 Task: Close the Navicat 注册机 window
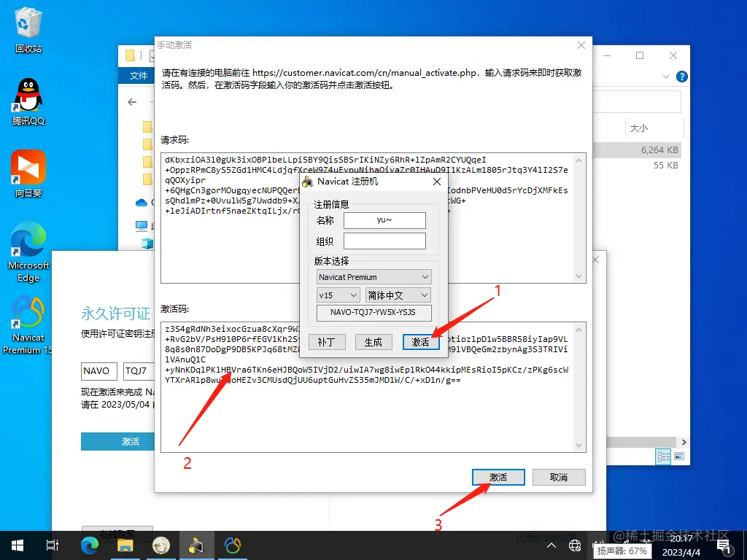pyautogui.click(x=437, y=182)
